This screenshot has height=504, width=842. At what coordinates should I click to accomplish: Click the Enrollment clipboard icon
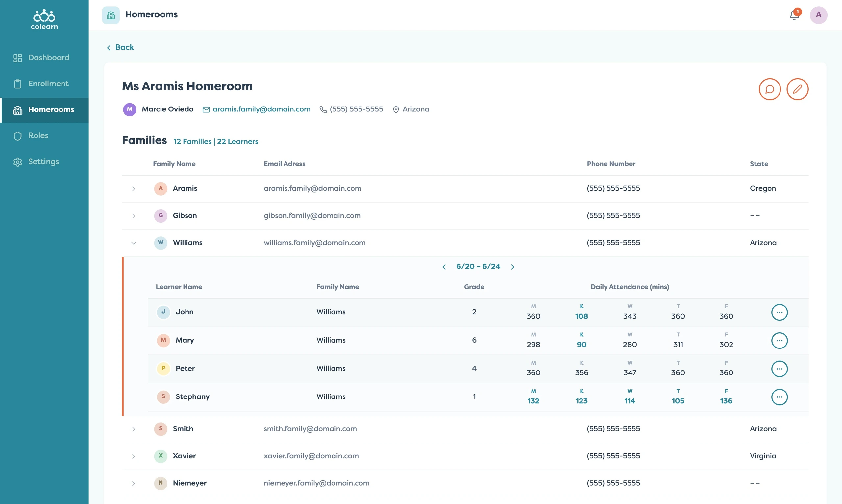(x=18, y=84)
